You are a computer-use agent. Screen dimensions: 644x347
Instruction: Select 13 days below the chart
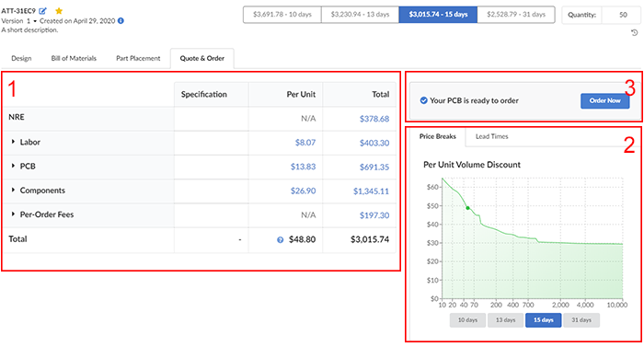tap(505, 320)
